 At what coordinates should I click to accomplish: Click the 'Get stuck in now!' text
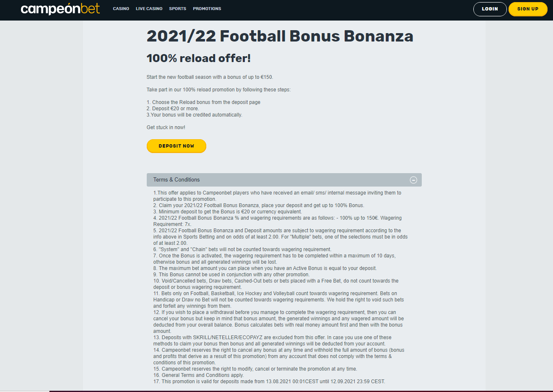(x=166, y=127)
